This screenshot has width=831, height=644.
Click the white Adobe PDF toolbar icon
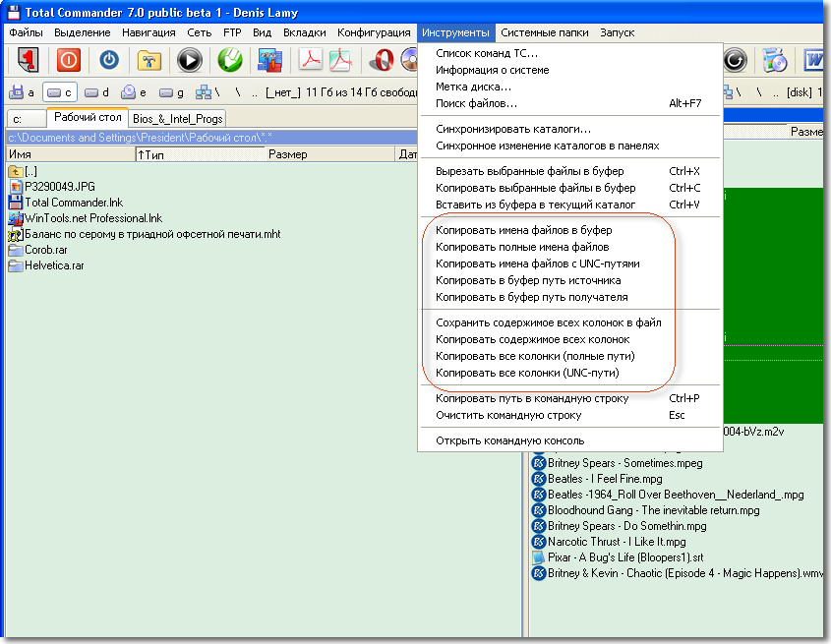pyautogui.click(x=311, y=59)
